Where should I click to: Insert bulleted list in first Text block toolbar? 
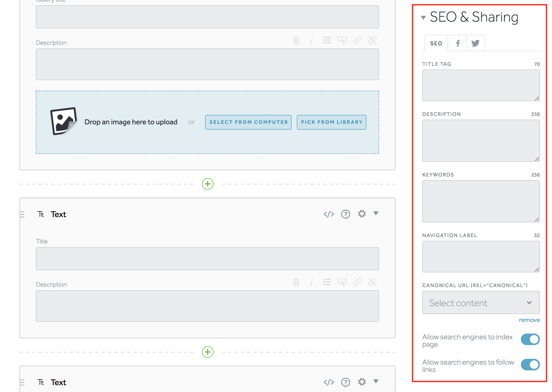[x=327, y=282]
